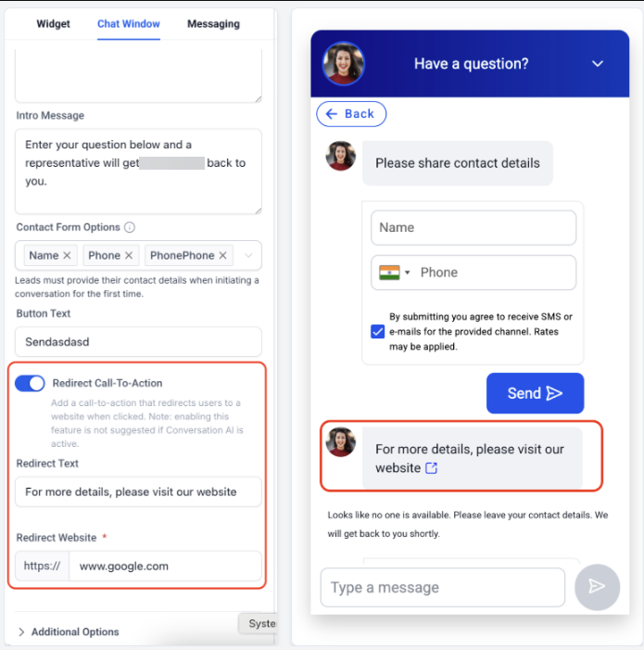Collapse the chat window with header chevron
Screen dimensions: 644x650
click(597, 64)
